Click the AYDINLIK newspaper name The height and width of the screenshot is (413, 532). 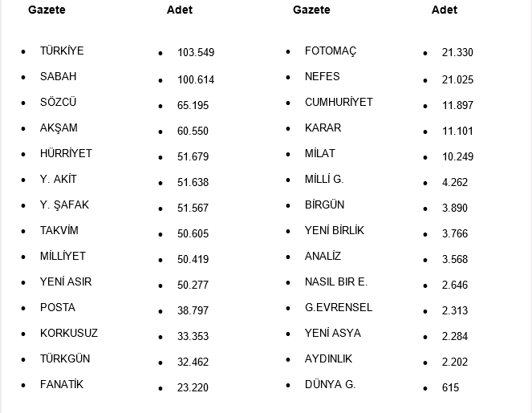[x=328, y=358]
